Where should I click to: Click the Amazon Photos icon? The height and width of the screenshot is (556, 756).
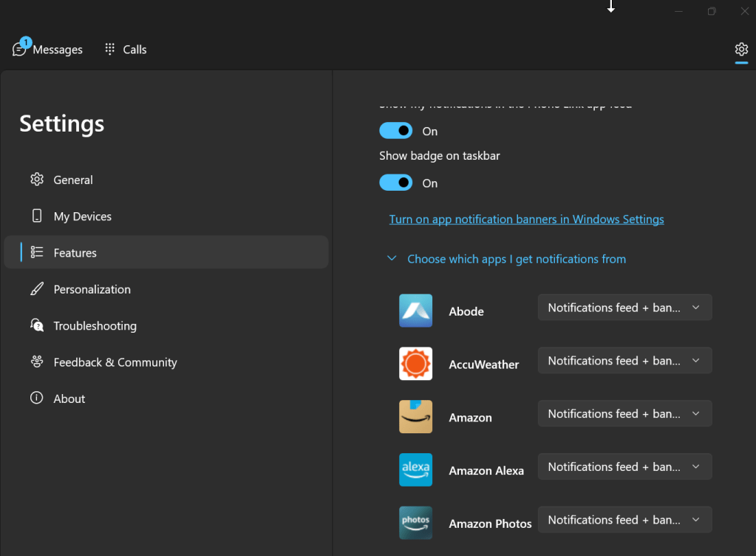415,523
